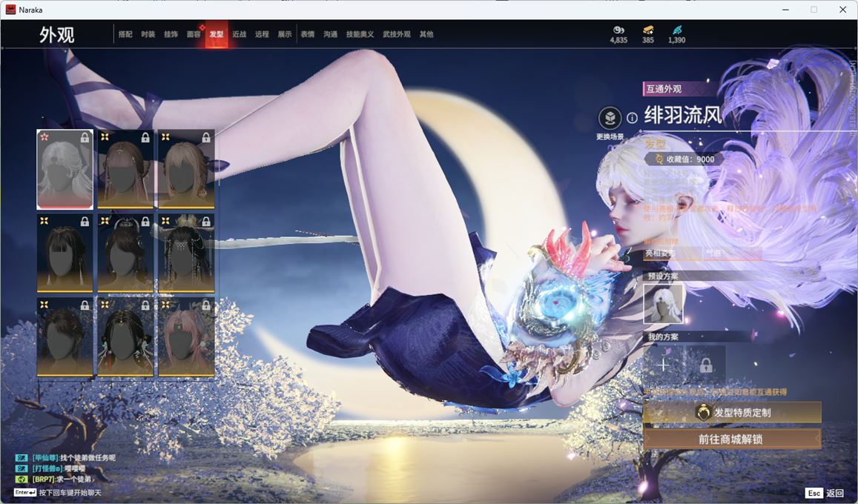
Task: Click the channel icon before 申仙尊 message
Action: click(x=21, y=457)
